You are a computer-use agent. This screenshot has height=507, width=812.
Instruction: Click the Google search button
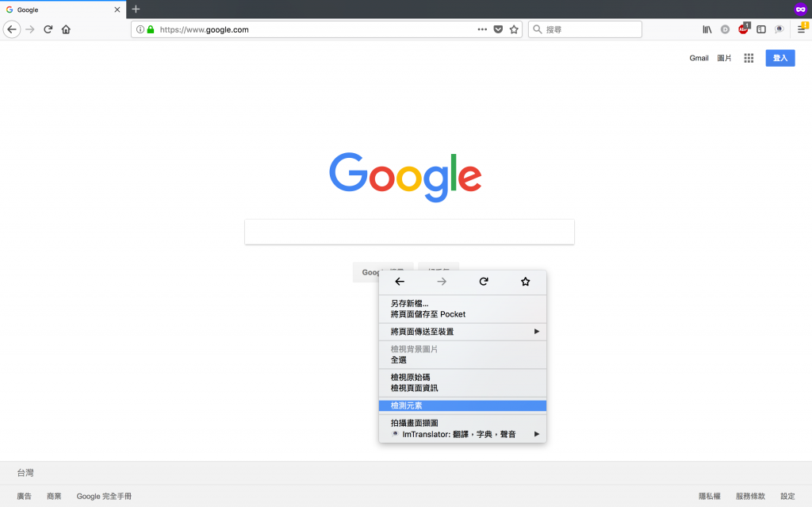pyautogui.click(x=383, y=272)
